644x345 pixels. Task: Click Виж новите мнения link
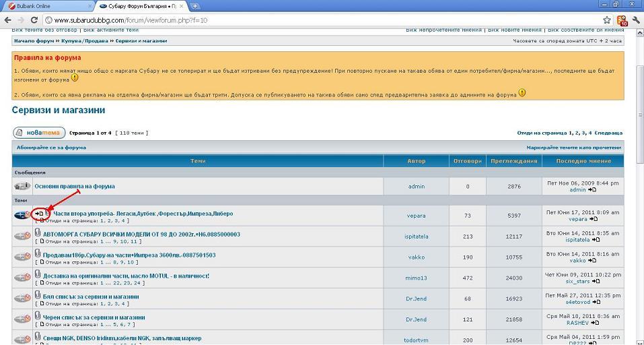click(x=515, y=30)
